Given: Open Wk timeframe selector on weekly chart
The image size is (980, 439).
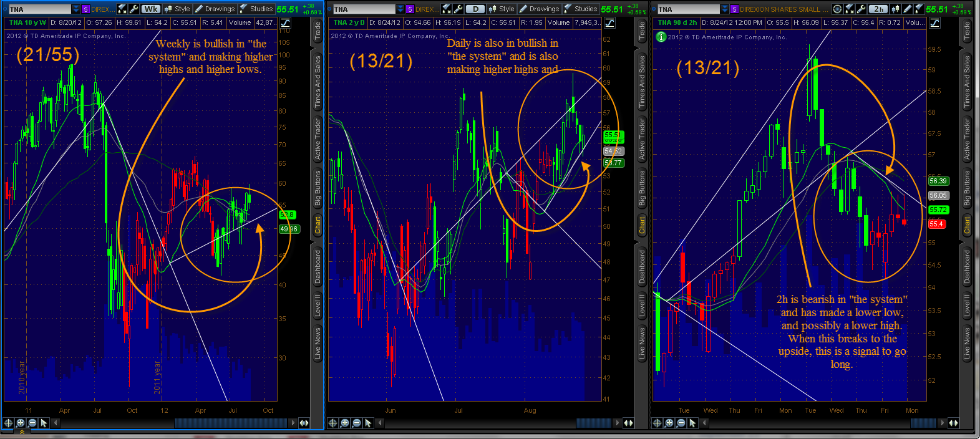Looking at the screenshot, I should coord(151,9).
